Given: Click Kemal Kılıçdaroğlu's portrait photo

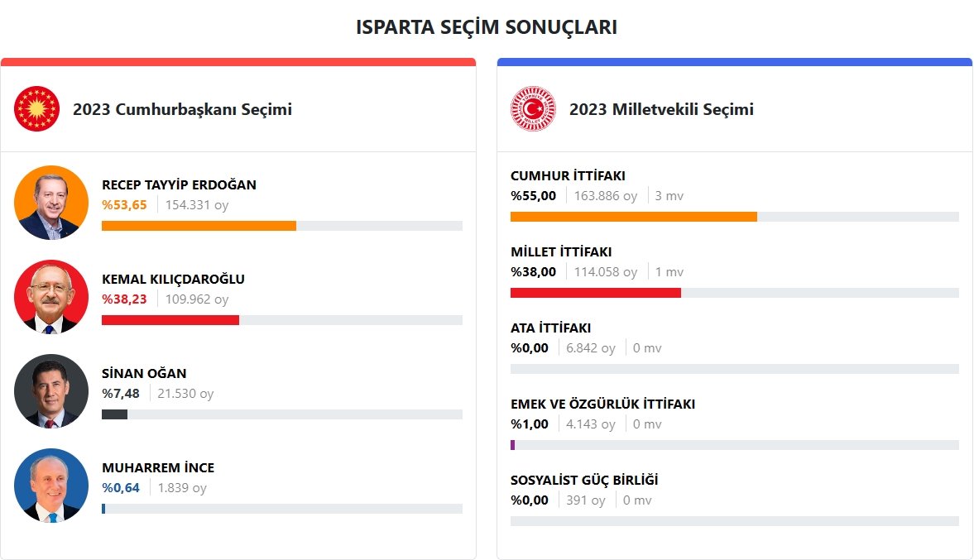Looking at the screenshot, I should point(51,297).
